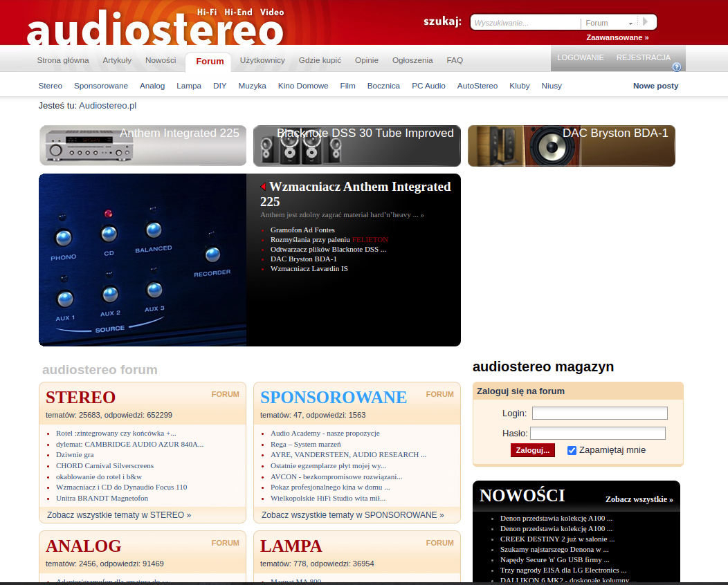The width and height of the screenshot is (728, 585).
Task: Open the AutoStereo subforum link
Action: (477, 86)
